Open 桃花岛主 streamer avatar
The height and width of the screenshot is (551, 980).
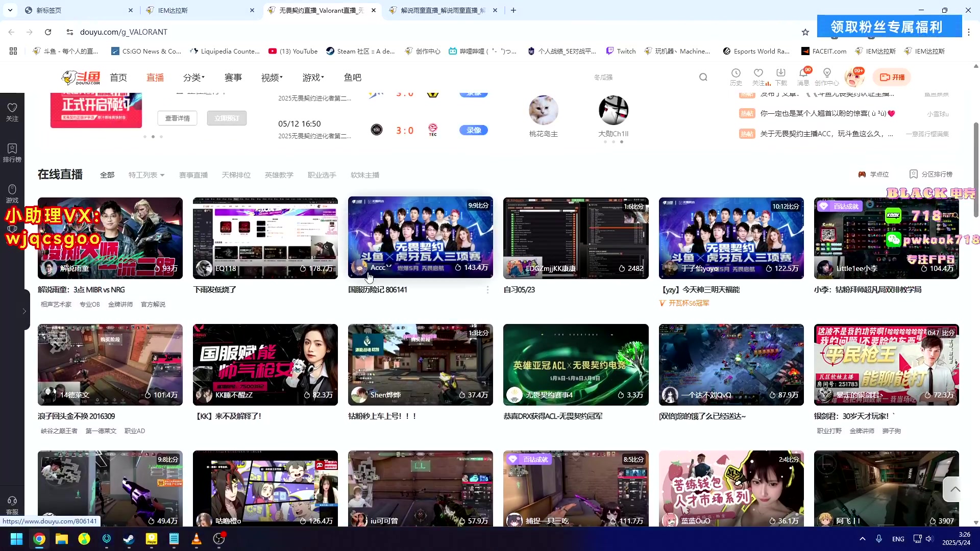[x=544, y=110]
